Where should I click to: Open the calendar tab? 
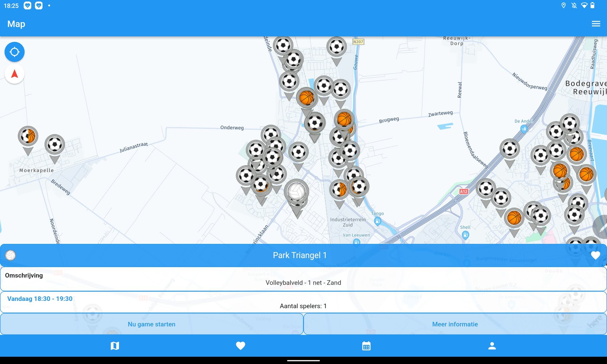click(x=366, y=346)
